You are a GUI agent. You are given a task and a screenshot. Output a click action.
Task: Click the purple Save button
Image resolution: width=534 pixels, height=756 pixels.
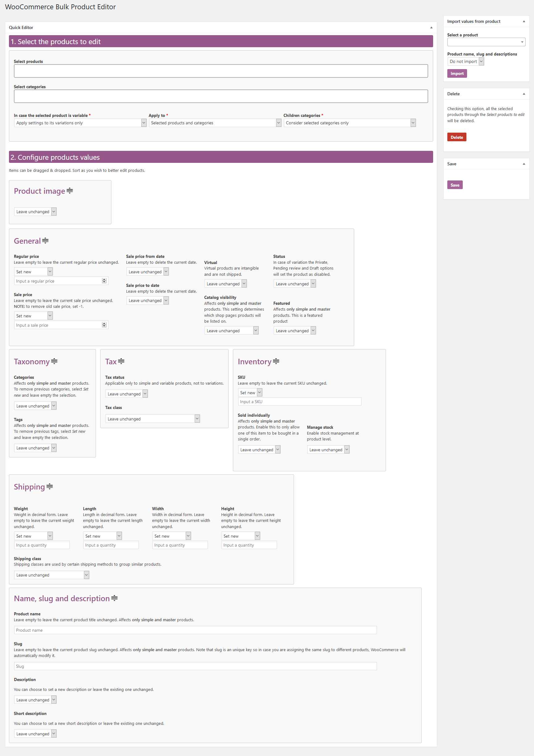pyautogui.click(x=455, y=185)
